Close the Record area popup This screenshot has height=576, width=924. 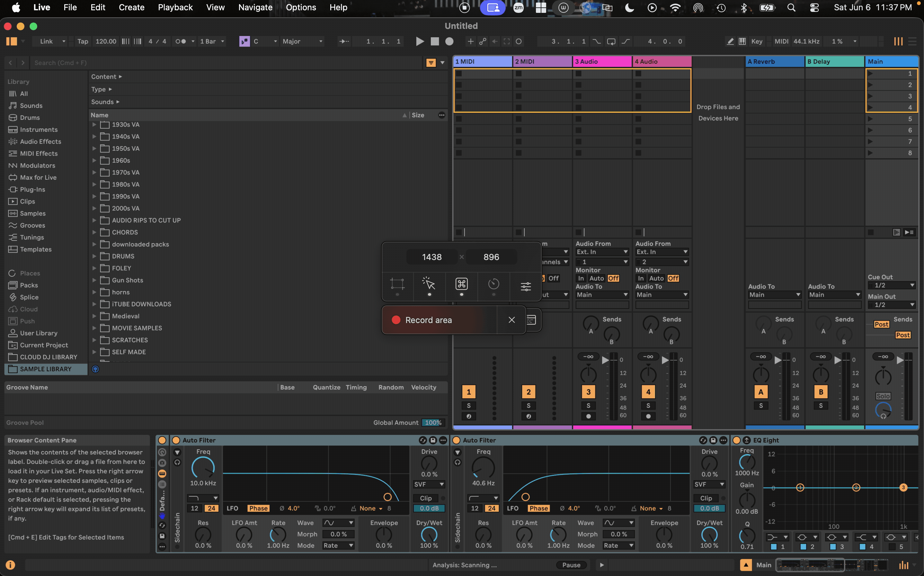click(511, 320)
